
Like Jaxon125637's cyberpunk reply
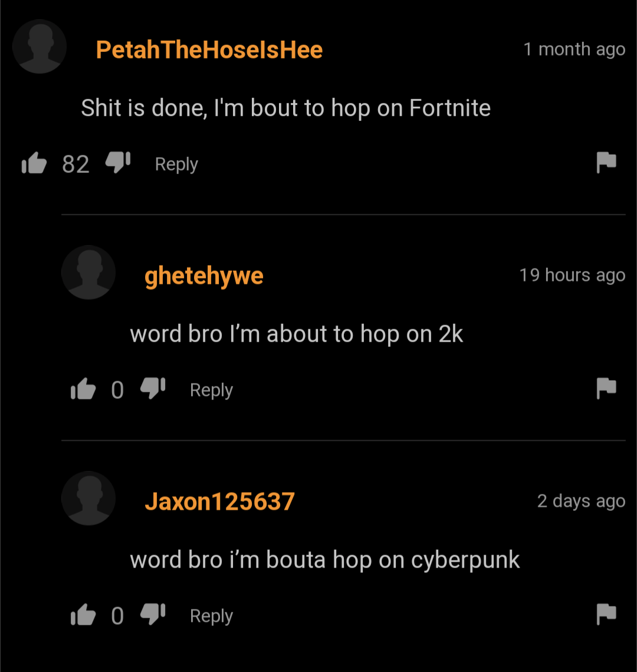83,615
